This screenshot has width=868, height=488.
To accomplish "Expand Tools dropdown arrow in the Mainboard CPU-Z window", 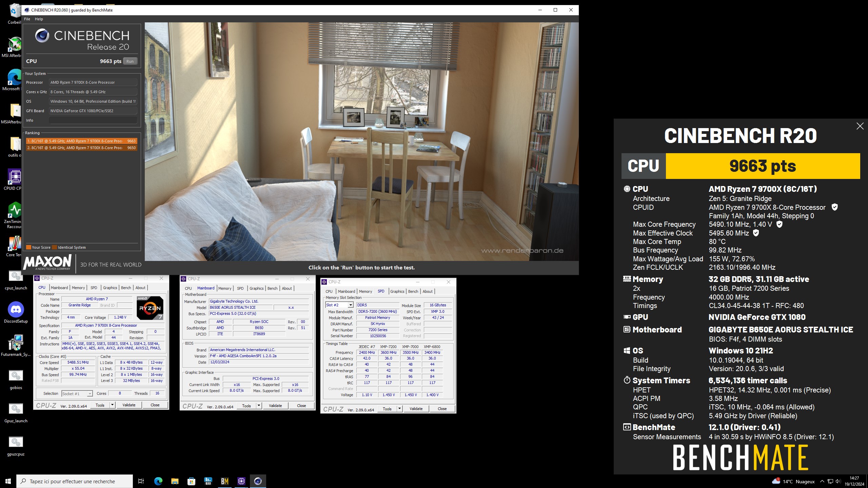I will pyautogui.click(x=259, y=406).
